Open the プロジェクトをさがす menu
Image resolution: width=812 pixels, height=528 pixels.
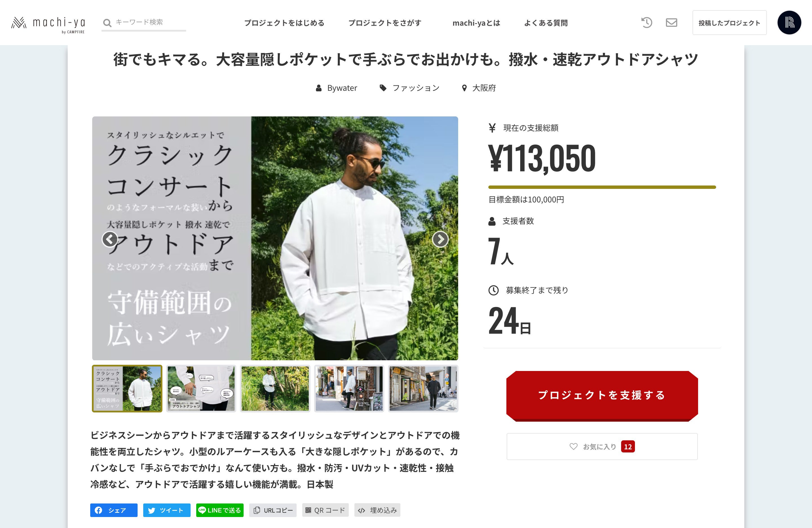pyautogui.click(x=385, y=23)
